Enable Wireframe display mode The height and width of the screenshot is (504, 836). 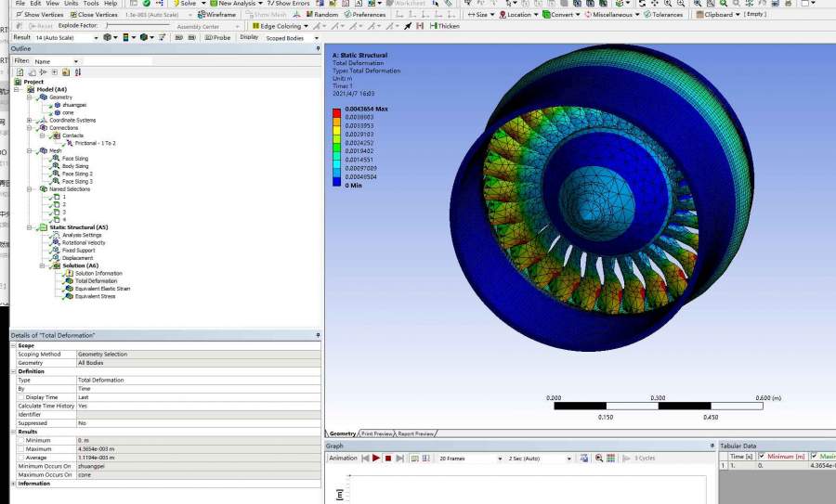click(x=216, y=15)
